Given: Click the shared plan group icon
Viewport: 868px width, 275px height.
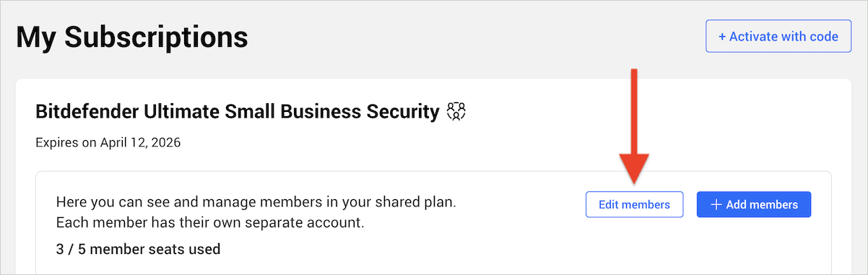Looking at the screenshot, I should pyautogui.click(x=456, y=111).
